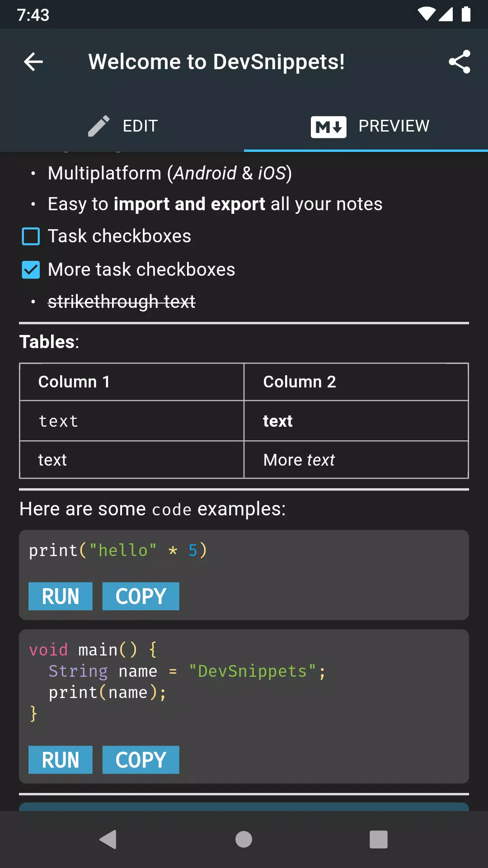Tap the Markdown logo in PREVIEW tab
The height and width of the screenshot is (868, 488).
pos(328,127)
